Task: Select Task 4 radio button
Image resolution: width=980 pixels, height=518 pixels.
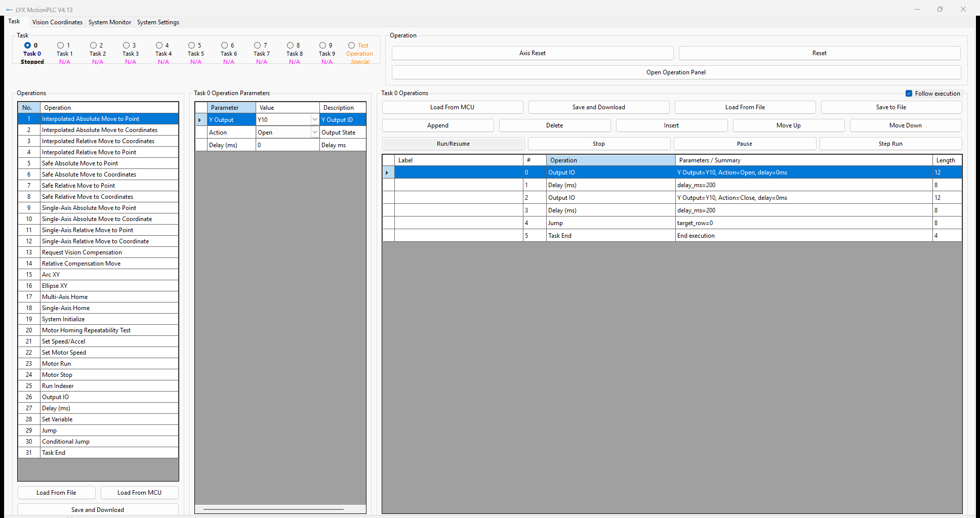Action: [159, 45]
